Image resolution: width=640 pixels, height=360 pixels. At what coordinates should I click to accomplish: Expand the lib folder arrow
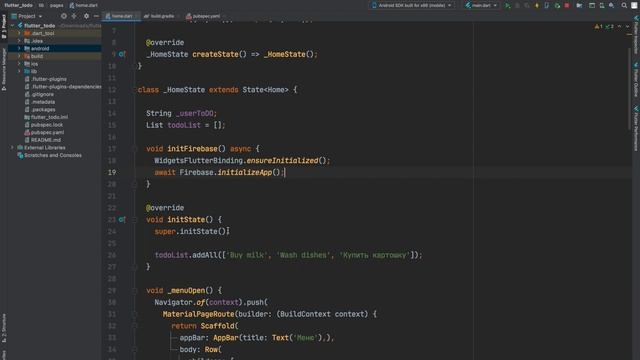click(19, 71)
